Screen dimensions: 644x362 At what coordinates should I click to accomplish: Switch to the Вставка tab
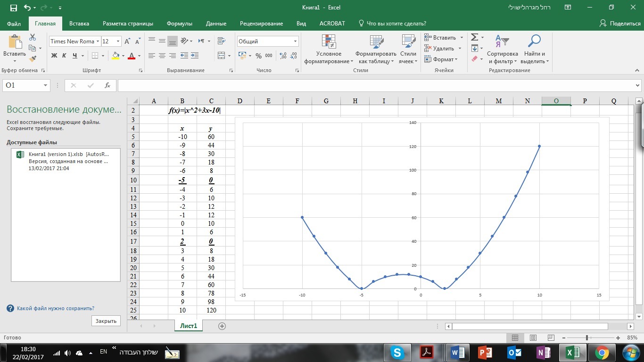click(x=79, y=24)
